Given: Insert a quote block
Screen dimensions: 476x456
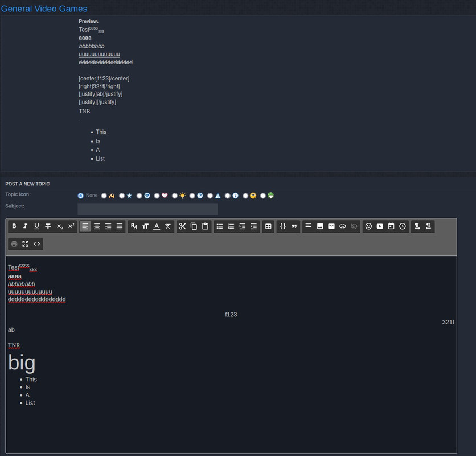Looking at the screenshot, I should tap(294, 226).
